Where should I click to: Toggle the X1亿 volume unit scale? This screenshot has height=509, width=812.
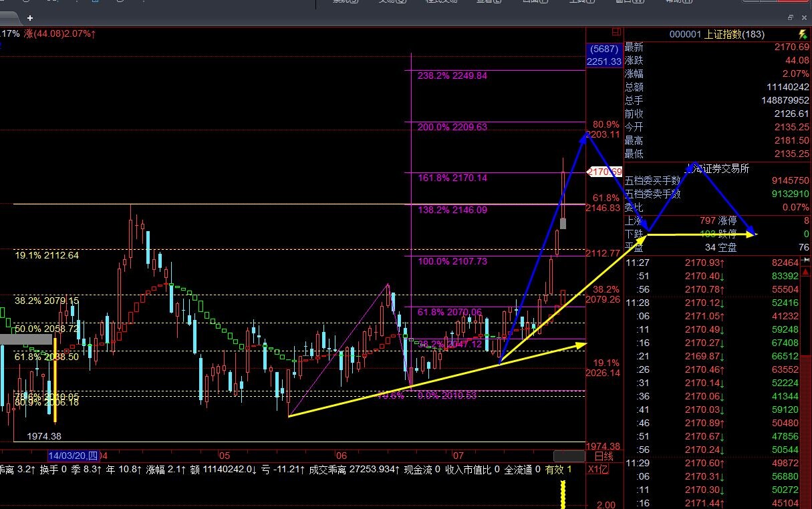598,470
